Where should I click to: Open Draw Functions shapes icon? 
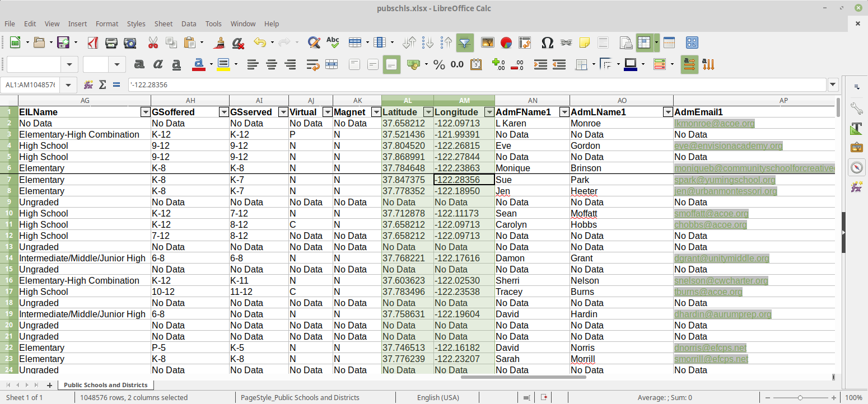coord(692,43)
